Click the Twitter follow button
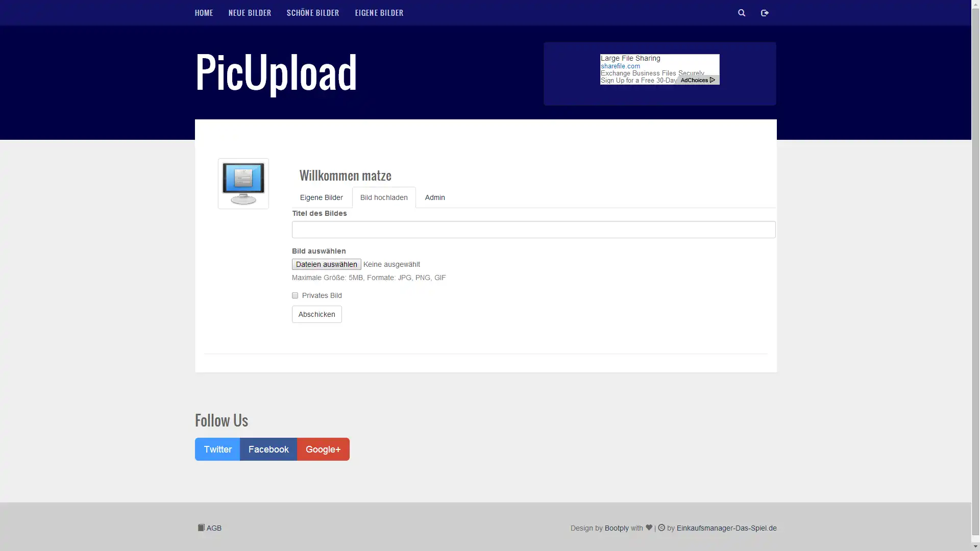 (x=217, y=449)
